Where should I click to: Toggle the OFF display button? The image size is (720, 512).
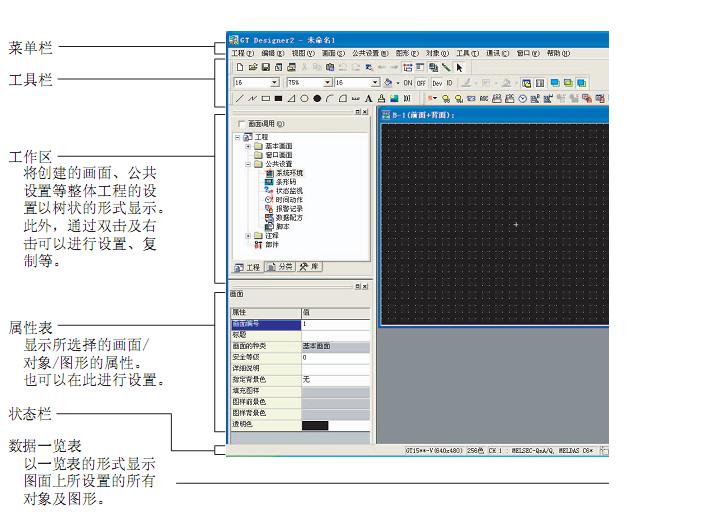[421, 83]
